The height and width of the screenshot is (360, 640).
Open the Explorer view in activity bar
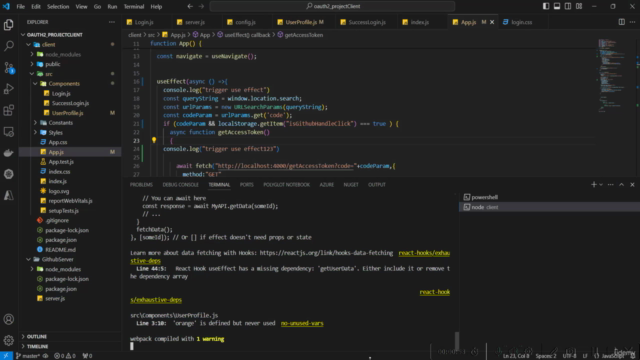coord(9,25)
